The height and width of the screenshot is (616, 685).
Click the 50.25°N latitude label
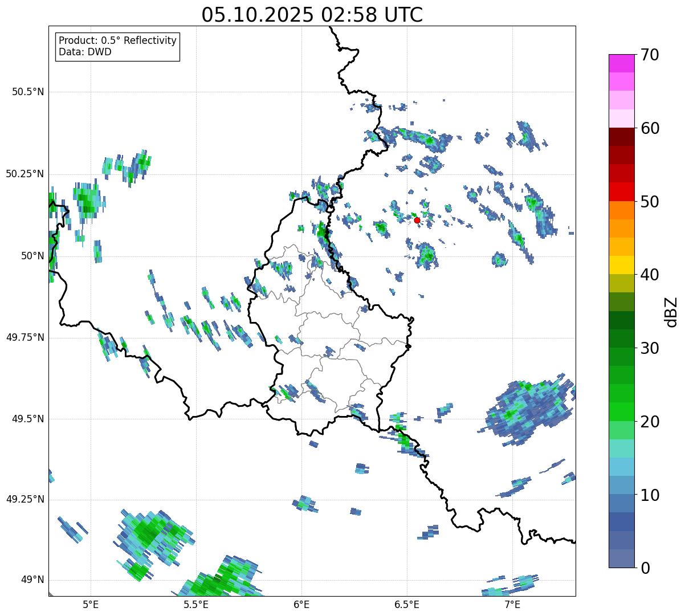(x=25, y=174)
